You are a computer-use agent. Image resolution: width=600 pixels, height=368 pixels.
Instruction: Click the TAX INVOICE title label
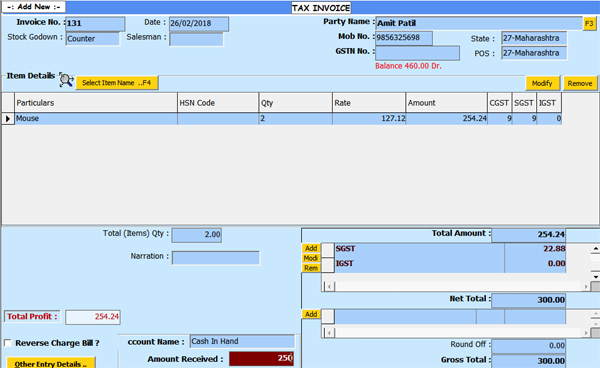coord(321,8)
